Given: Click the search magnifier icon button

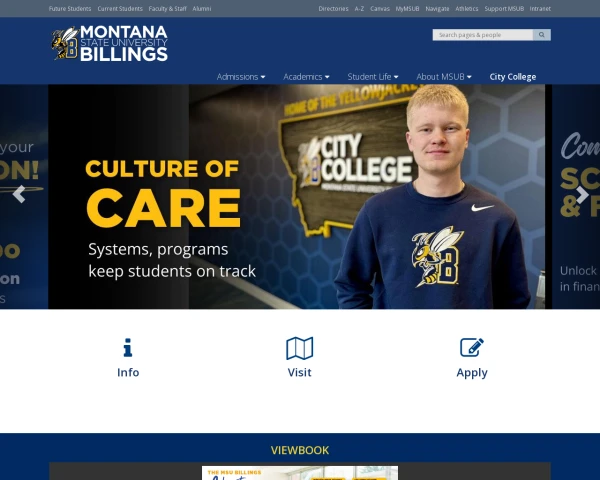Looking at the screenshot, I should 541,35.
